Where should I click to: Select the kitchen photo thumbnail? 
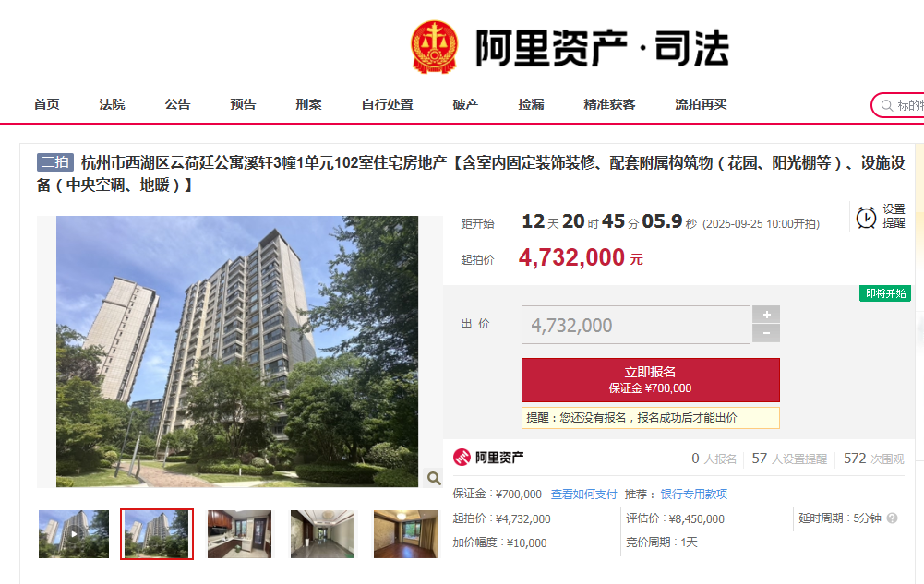click(239, 534)
